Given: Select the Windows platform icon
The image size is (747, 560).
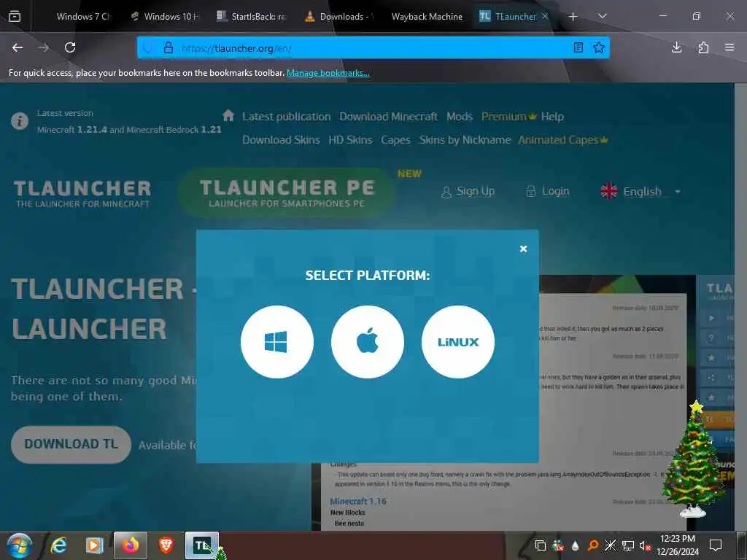Looking at the screenshot, I should 276,342.
